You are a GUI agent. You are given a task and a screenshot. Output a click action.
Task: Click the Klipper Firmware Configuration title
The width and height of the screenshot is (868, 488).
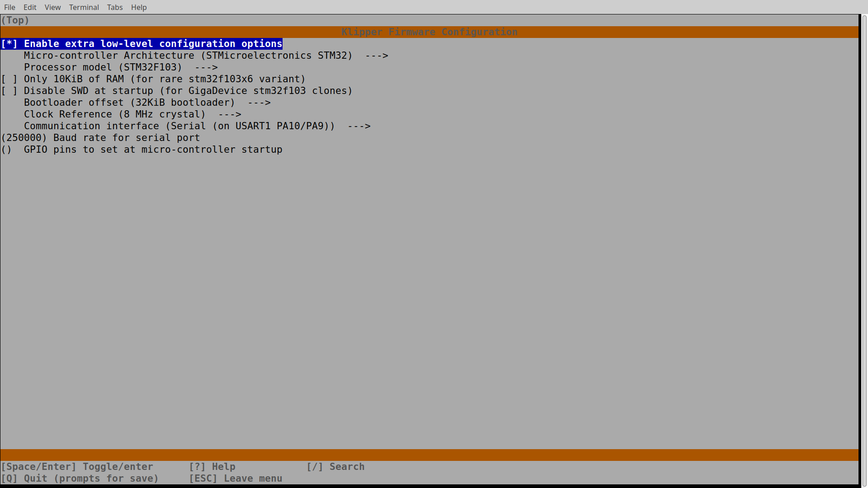pyautogui.click(x=429, y=32)
